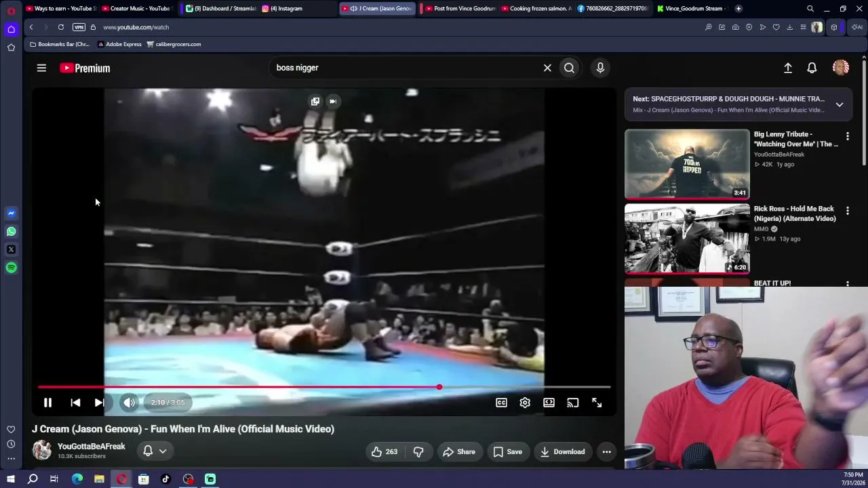The image size is (868, 488).
Task: Open WhatsApp in the Opera sidebar
Action: click(x=11, y=232)
